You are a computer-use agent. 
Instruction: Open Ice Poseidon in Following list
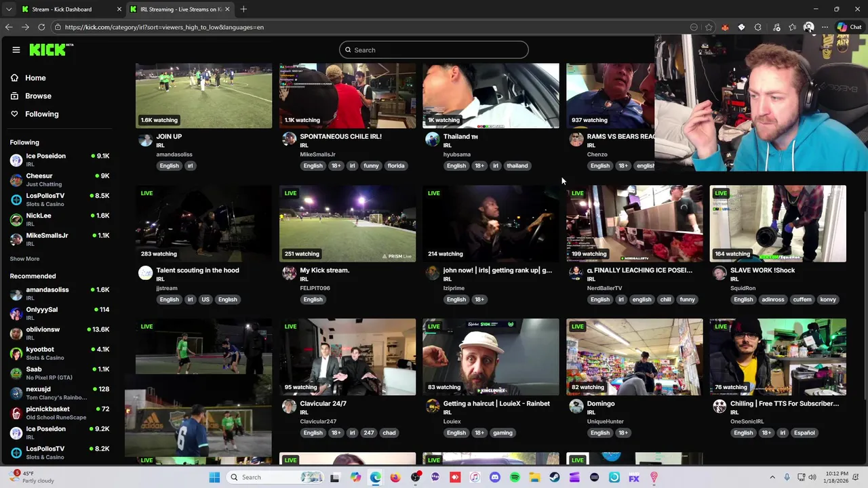pyautogui.click(x=60, y=160)
